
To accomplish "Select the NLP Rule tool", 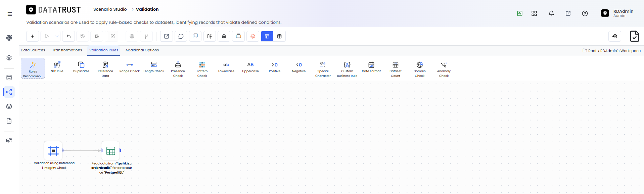I will point(57,67).
